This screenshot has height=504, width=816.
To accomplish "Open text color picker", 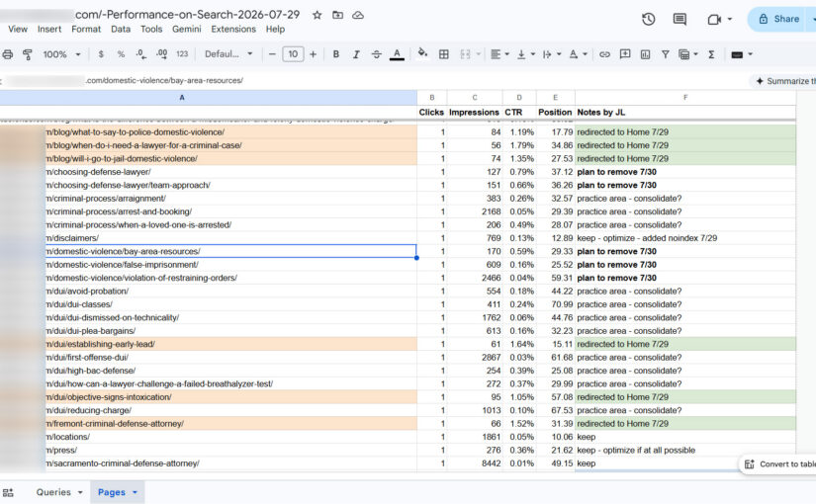I will point(397,54).
